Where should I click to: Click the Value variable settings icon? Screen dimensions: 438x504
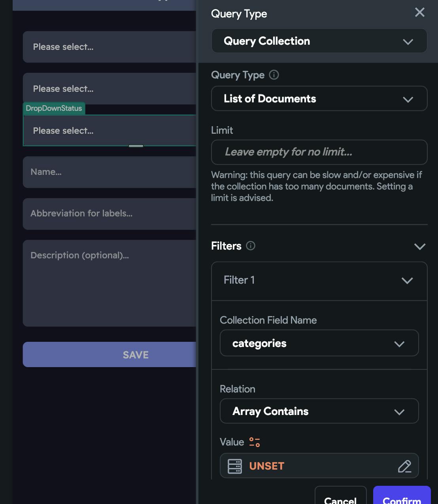coord(255,442)
